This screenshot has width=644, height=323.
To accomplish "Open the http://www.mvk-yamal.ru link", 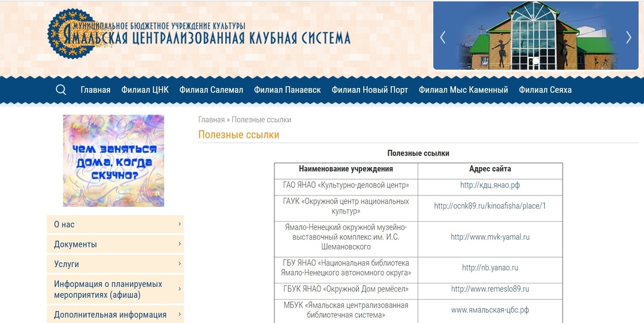I will (x=490, y=237).
